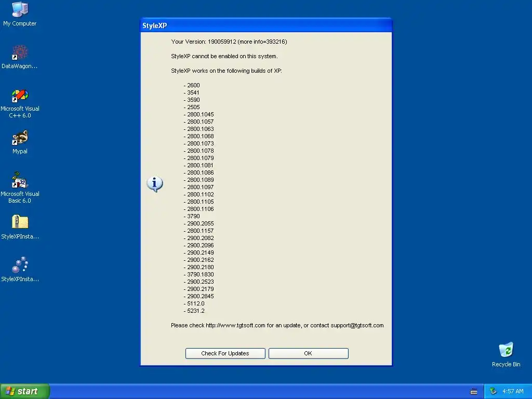Screen dimensions: 532x399
Task: Select the DataWagon desktop shortcut
Action: pos(20,57)
